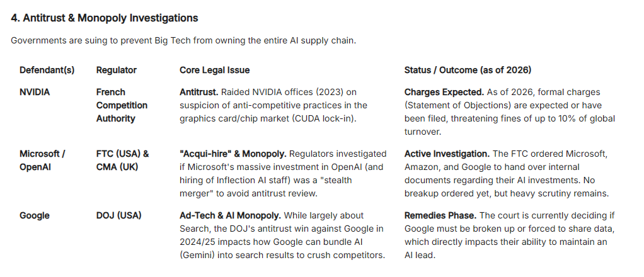Click the Remedies Phase status text
Viewport: 644px width, 277px height.
[440, 215]
